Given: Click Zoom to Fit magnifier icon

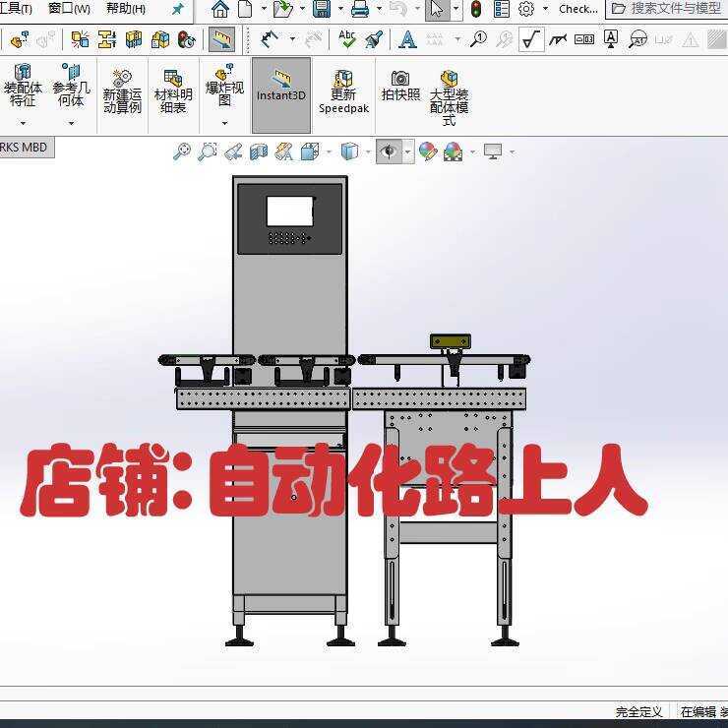Looking at the screenshot, I should click(182, 152).
